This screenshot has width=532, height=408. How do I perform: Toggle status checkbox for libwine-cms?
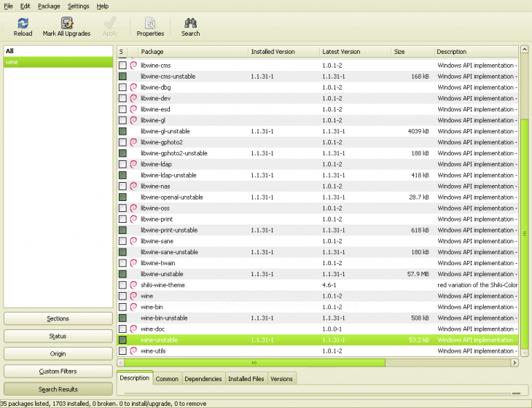122,65
